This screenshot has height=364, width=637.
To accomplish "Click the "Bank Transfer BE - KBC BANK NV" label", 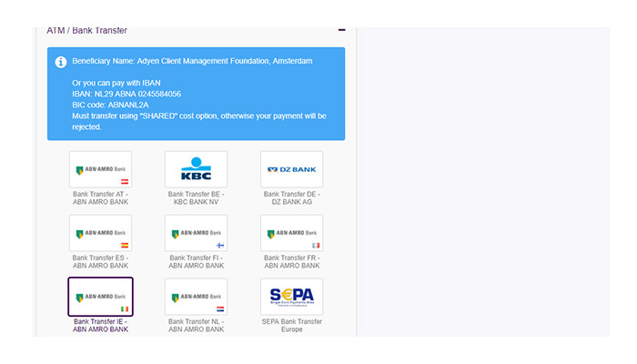I will tap(196, 197).
